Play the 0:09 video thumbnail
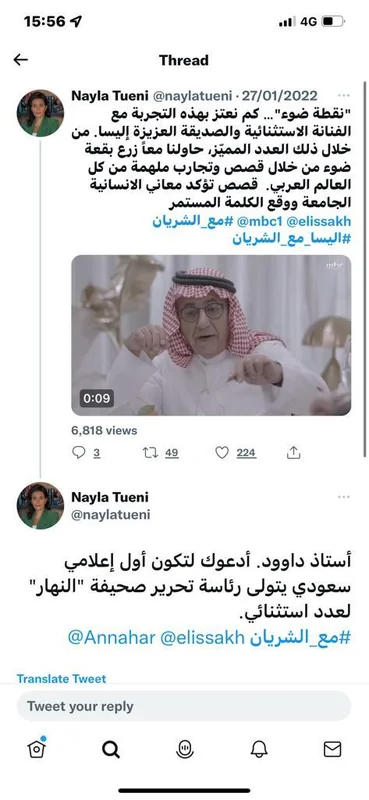This screenshot has height=800, width=369. [x=211, y=335]
